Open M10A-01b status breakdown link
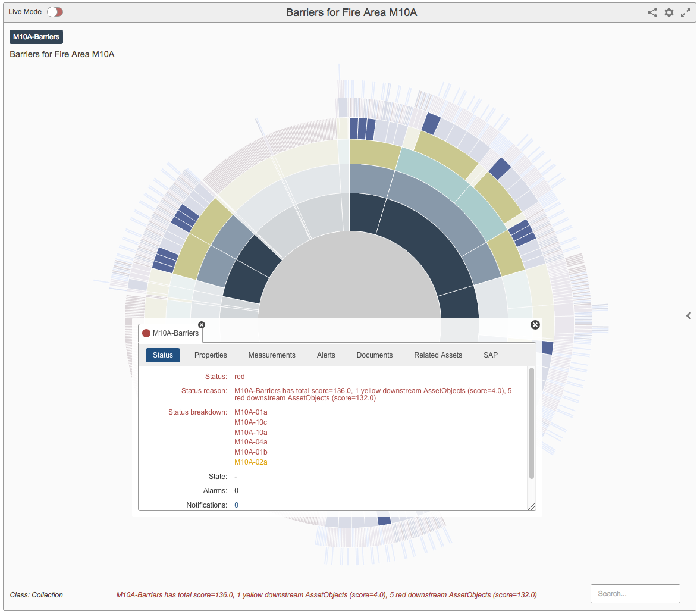 click(x=251, y=452)
